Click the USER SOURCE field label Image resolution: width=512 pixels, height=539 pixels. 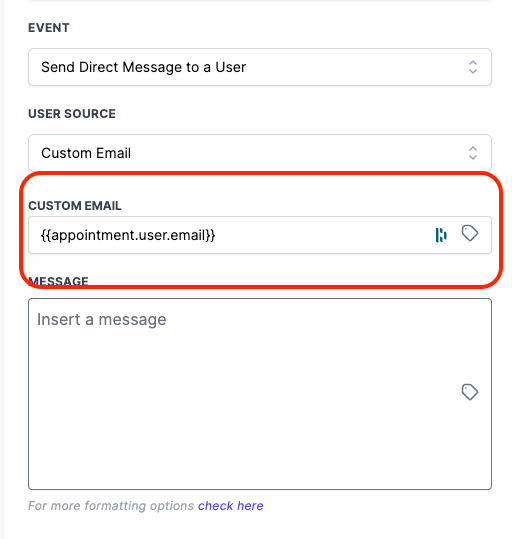(72, 114)
